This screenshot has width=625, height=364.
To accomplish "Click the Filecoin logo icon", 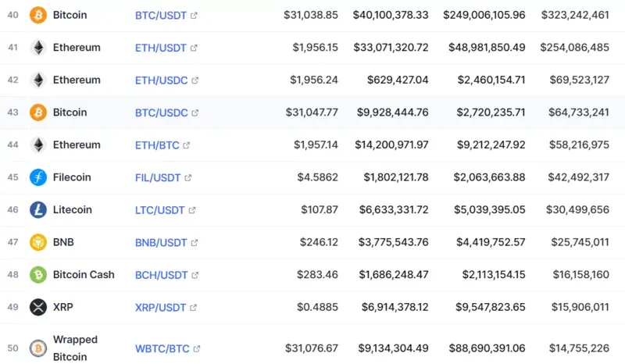I will pyautogui.click(x=38, y=177).
